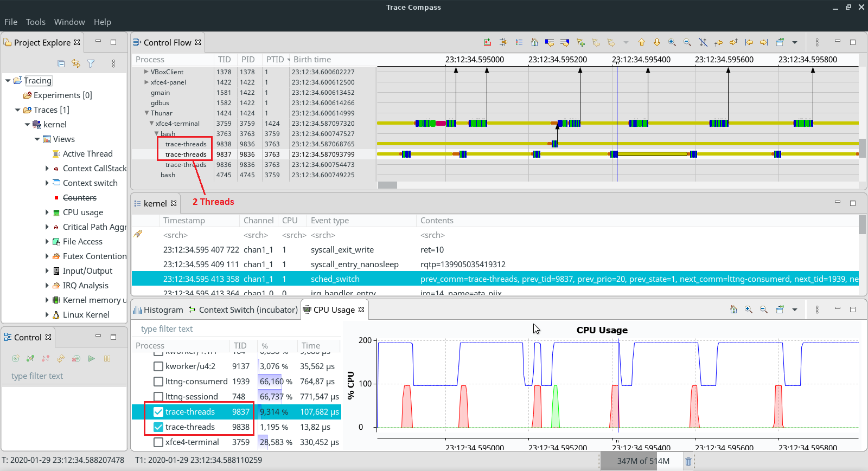Open the Tools menu
868x471 pixels.
[35, 22]
